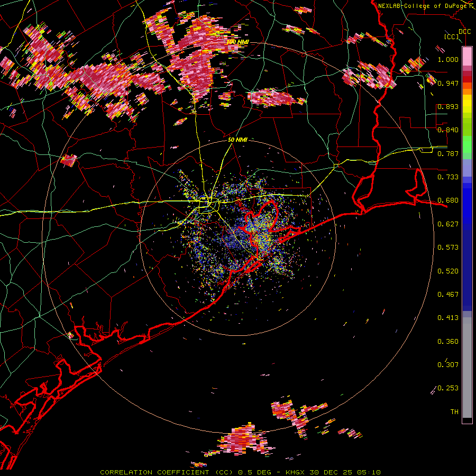Click the 0.413 scale value
476x476 pixels.
pyautogui.click(x=448, y=318)
